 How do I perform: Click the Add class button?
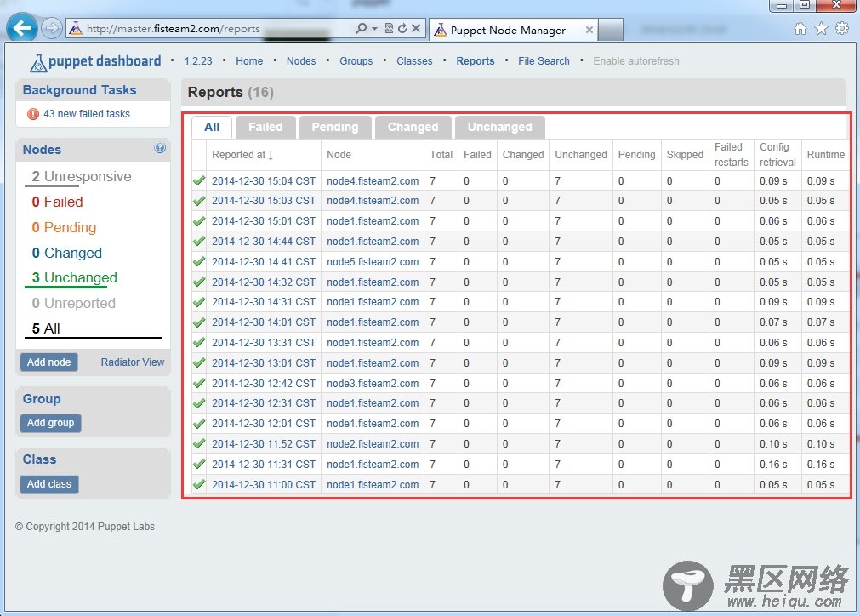coord(49,484)
